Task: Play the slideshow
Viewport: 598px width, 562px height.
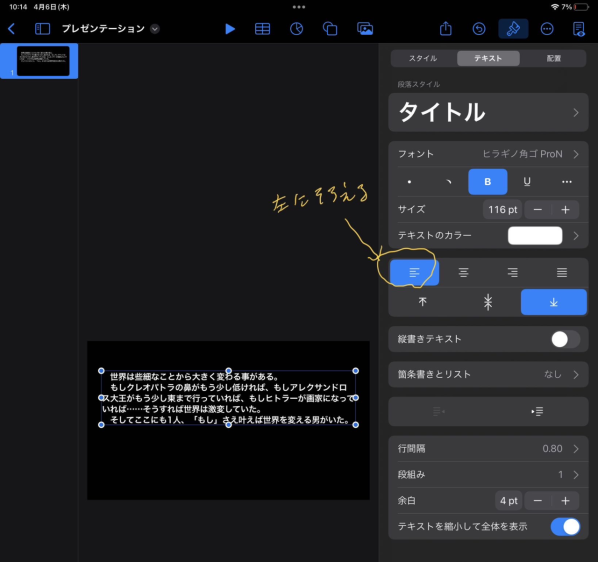Action: pyautogui.click(x=230, y=29)
